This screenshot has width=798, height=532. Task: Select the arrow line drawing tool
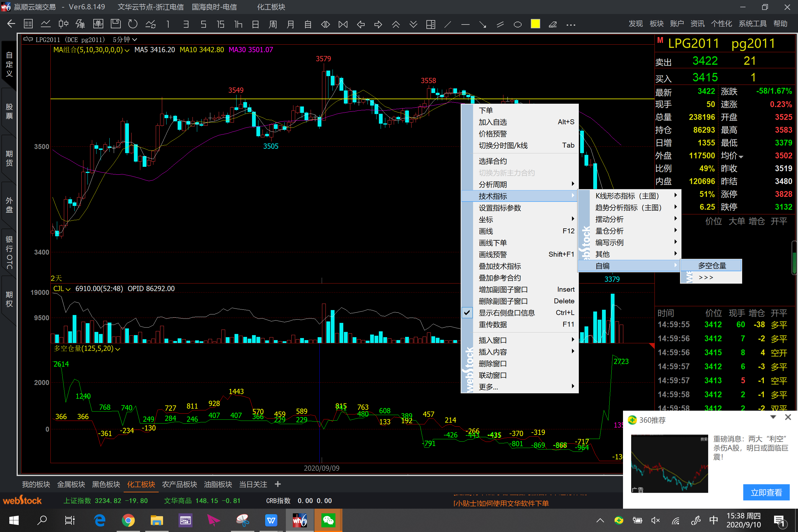click(483, 24)
